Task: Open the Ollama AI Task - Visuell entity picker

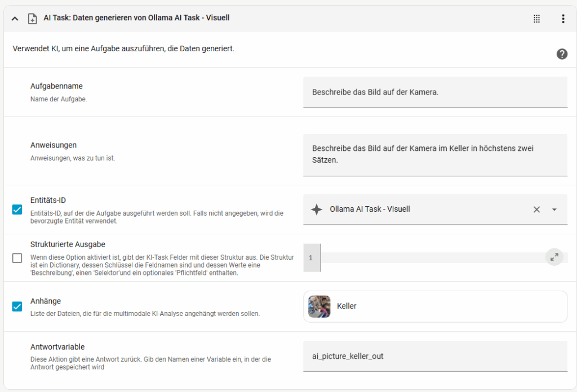Action: click(x=417, y=210)
